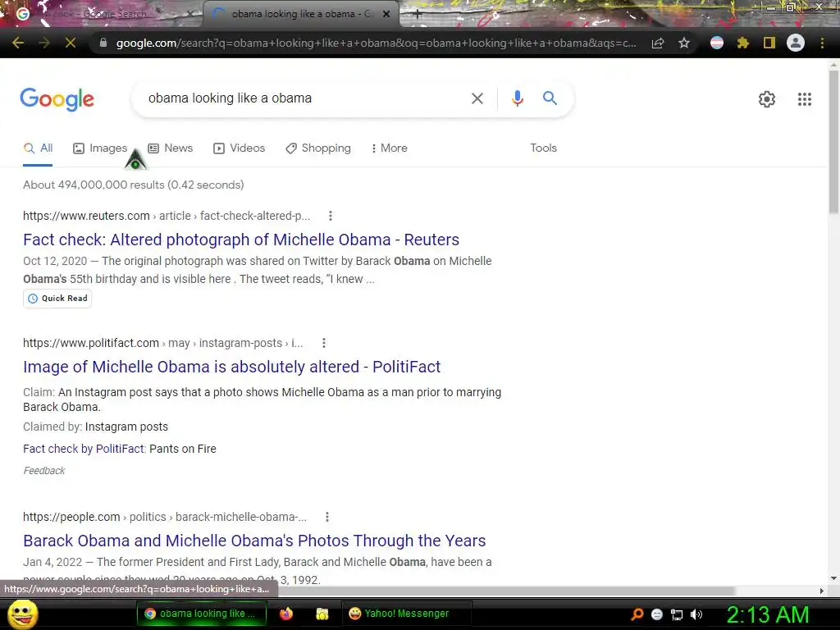This screenshot has width=840, height=630.
Task: Open the Reuters fact check headline
Action: pyautogui.click(x=241, y=240)
